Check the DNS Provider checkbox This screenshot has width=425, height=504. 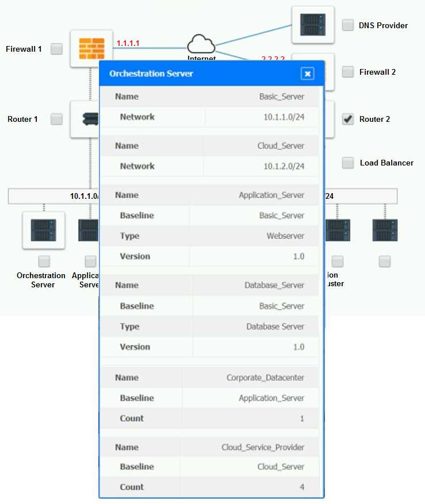click(x=348, y=25)
